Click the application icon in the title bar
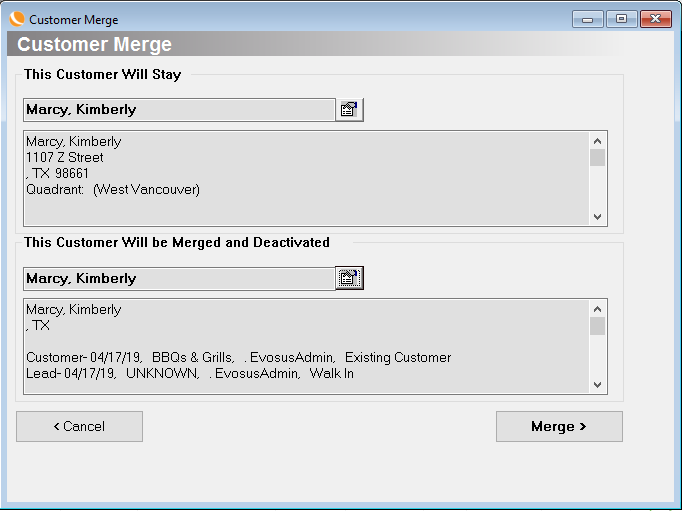This screenshot has width=682, height=511. click(17, 19)
